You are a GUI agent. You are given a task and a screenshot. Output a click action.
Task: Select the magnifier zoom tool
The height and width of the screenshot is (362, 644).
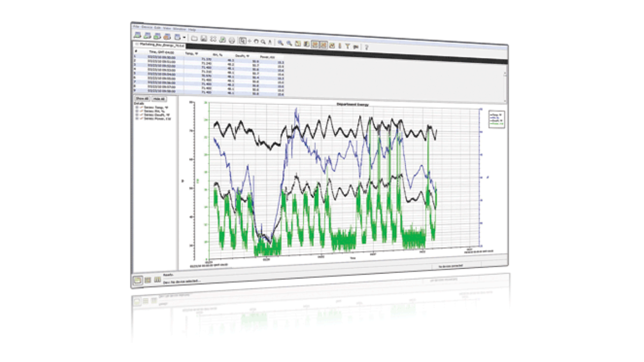point(263,42)
